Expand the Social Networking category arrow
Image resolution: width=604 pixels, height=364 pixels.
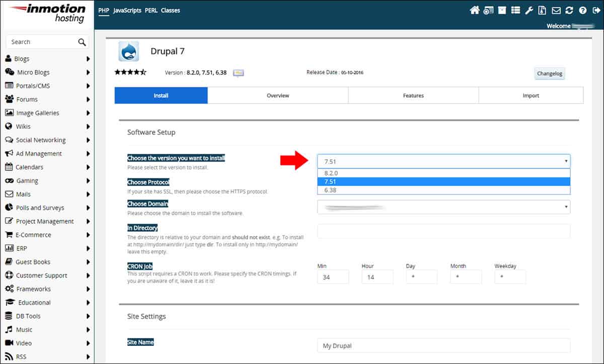88,140
